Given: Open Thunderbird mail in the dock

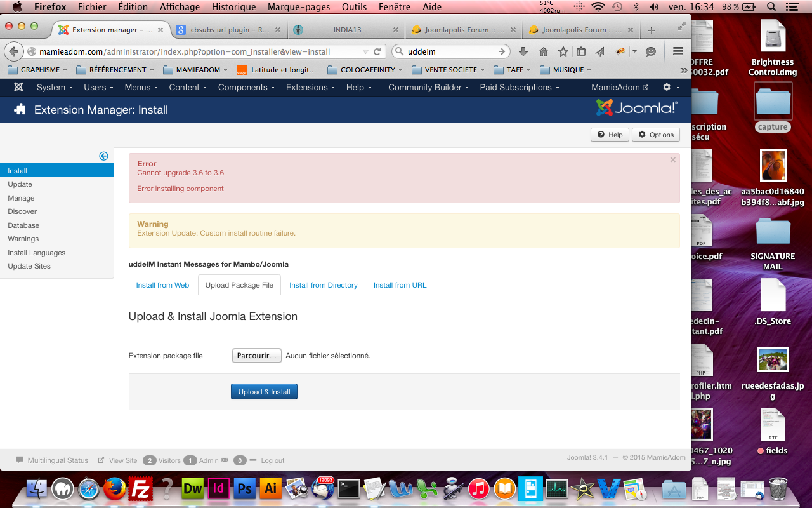Looking at the screenshot, I should (323, 488).
